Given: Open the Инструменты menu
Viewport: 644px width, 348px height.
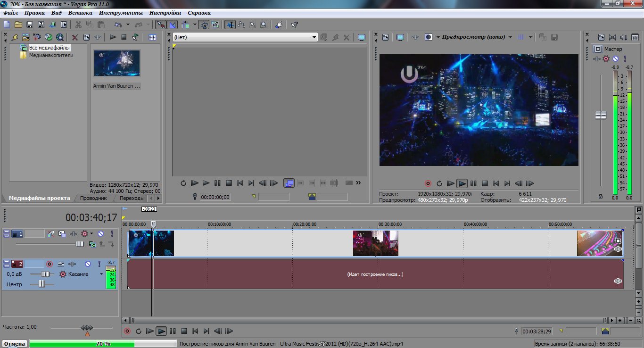Looking at the screenshot, I should click(x=121, y=13).
